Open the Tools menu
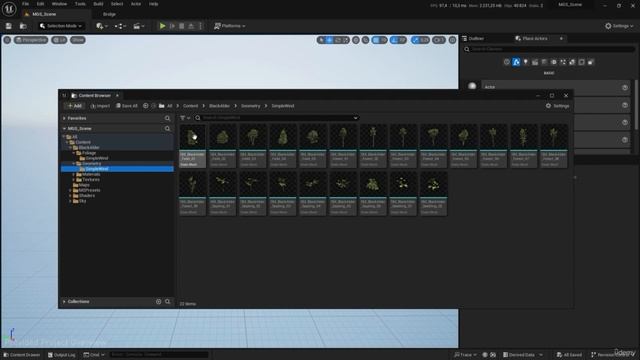Image resolution: width=640 pixels, height=360 pixels. (80, 4)
